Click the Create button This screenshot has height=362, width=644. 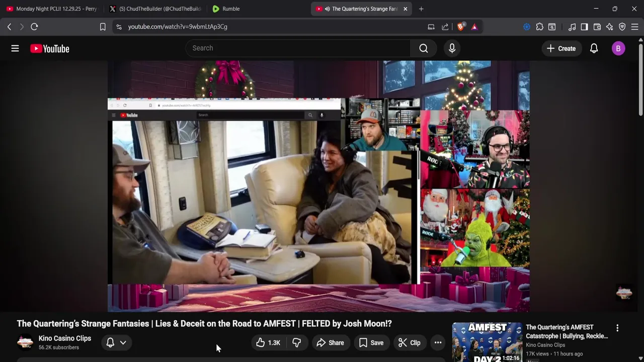click(561, 48)
